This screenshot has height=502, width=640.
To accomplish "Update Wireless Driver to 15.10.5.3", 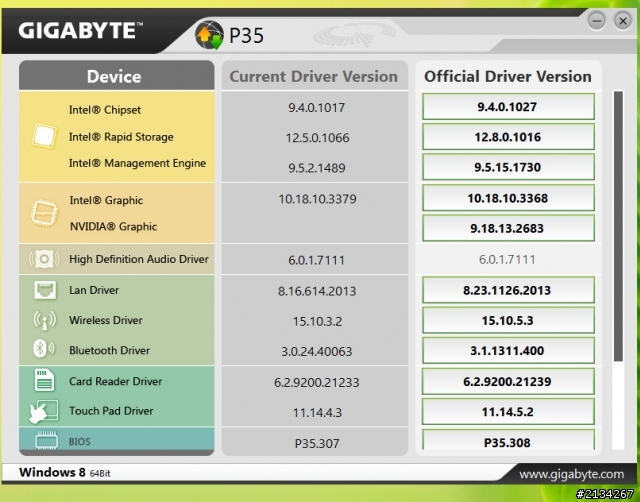I will point(508,320).
